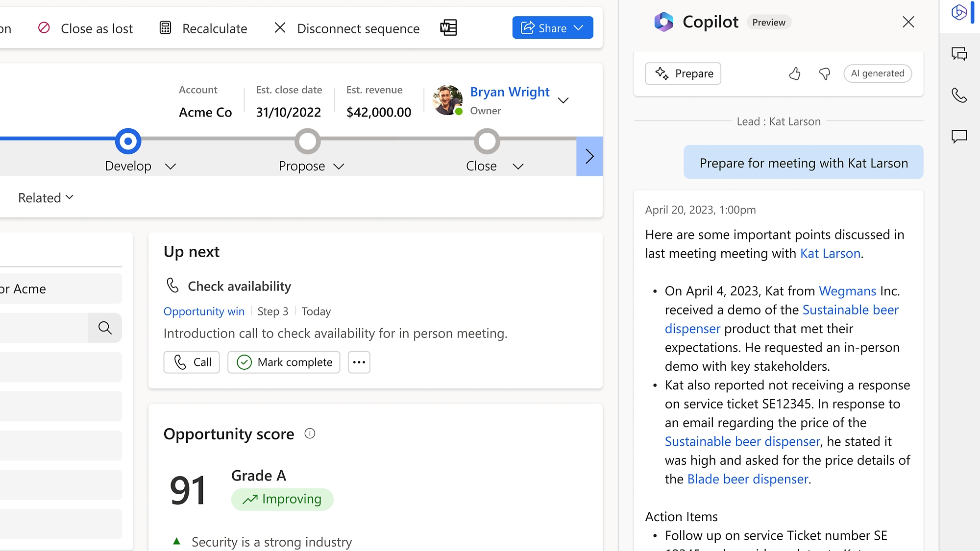Screen dimensions: 980x551
Task: Expand the Close stage dropdown
Action: [x=517, y=166]
